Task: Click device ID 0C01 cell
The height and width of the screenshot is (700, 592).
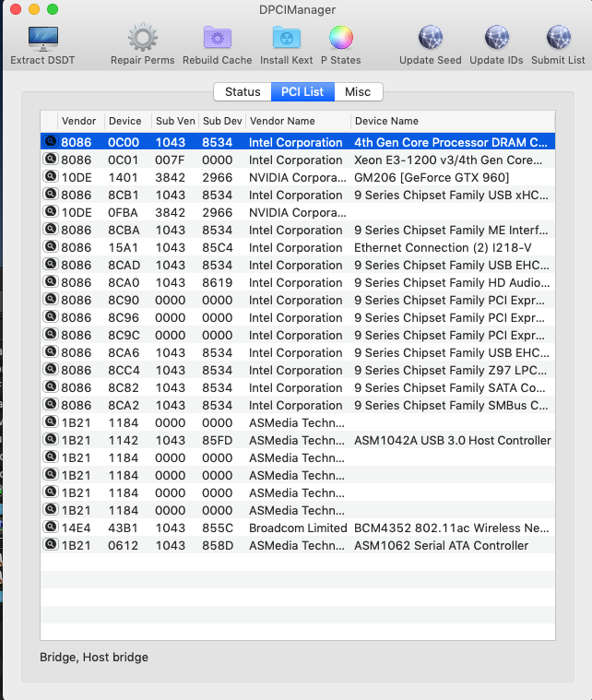Action: click(124, 160)
